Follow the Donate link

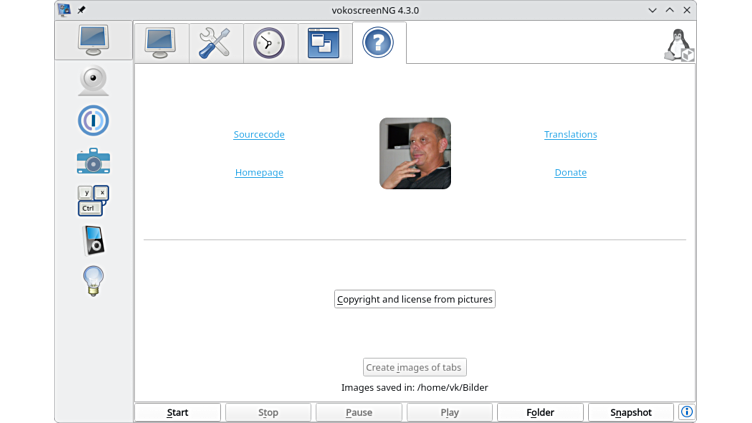(x=570, y=173)
